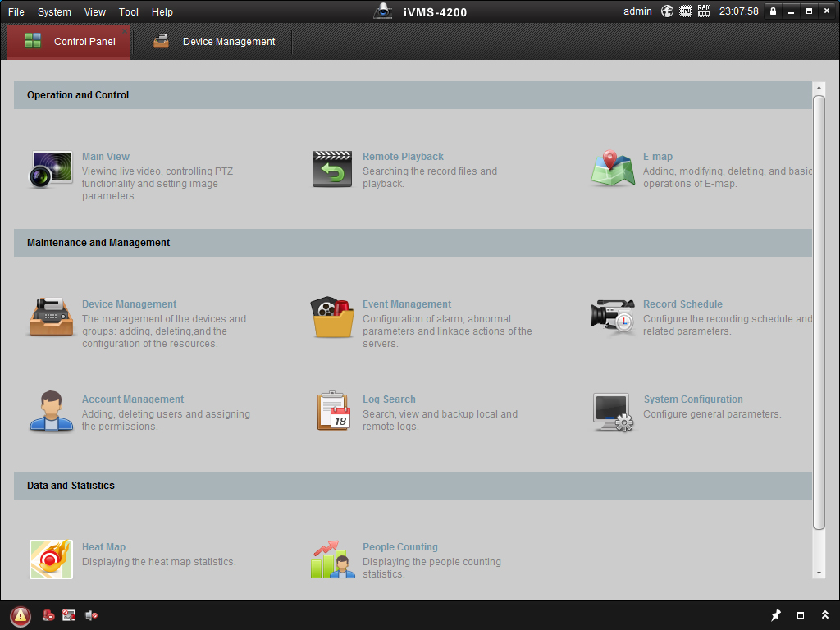Click the Log Search link
This screenshot has width=840, height=630.
pyautogui.click(x=389, y=399)
